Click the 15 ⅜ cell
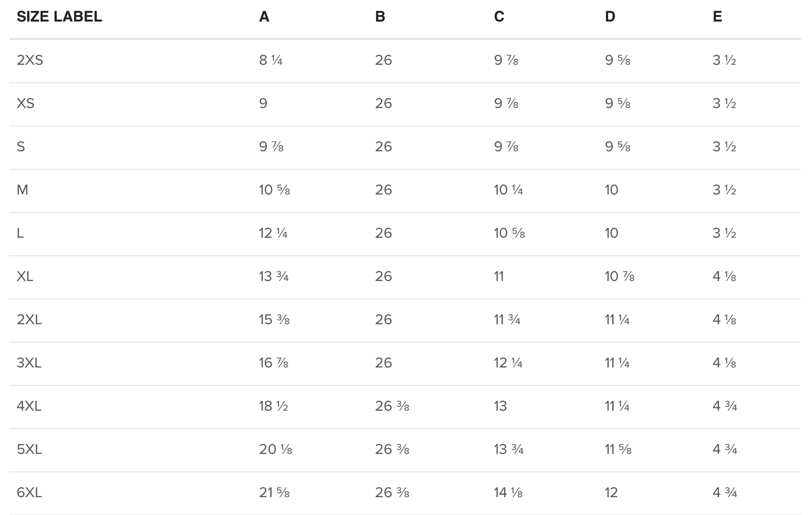The height and width of the screenshot is (515, 812). coord(274,320)
